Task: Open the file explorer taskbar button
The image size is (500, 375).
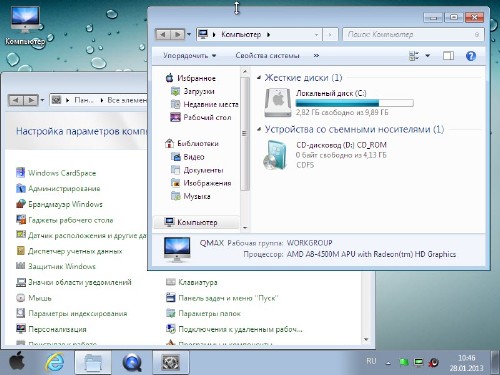Action: click(x=93, y=362)
